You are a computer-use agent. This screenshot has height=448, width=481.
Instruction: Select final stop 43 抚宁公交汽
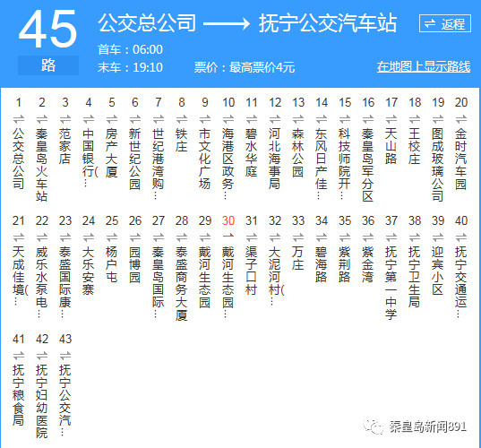pos(65,401)
